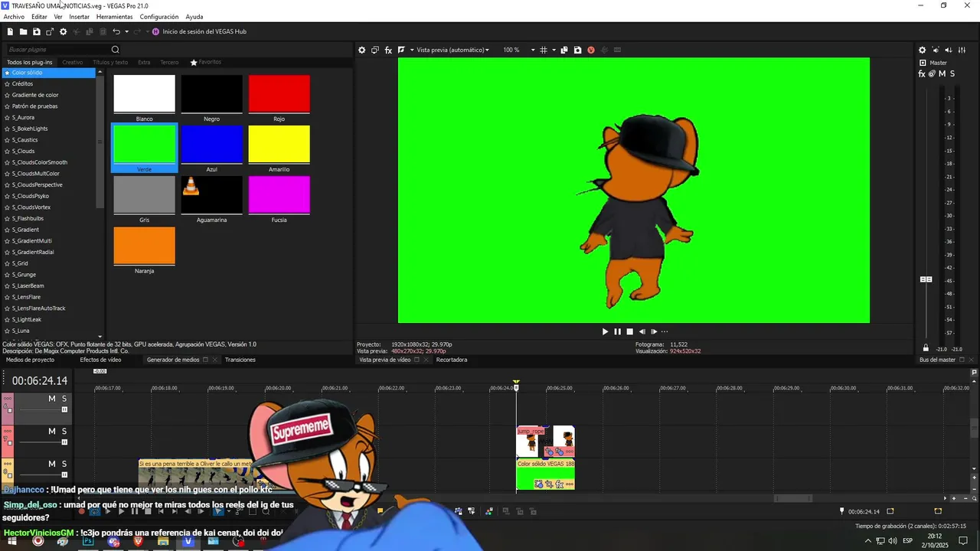The height and width of the screenshot is (551, 980).
Task: Pick the Amarillo preset thumbnail
Action: coord(279,144)
